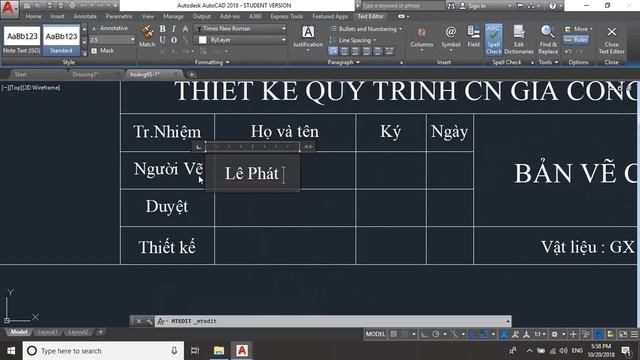Open the Justification dropdown

click(308, 38)
